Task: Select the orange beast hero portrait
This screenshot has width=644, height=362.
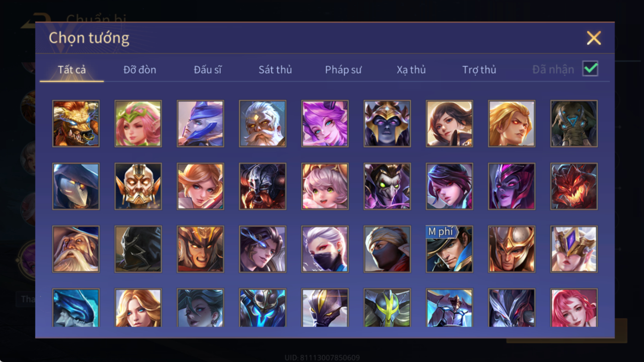Action: click(x=76, y=124)
